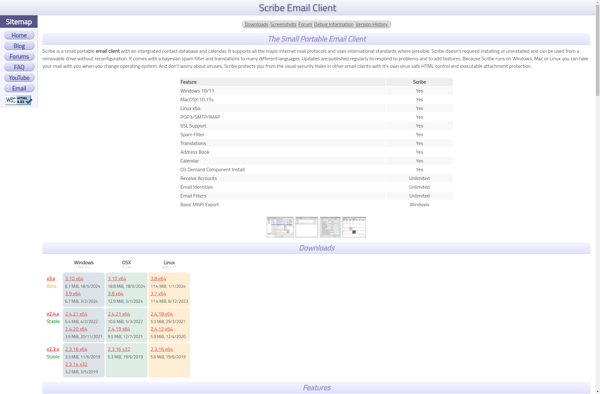This screenshot has height=394, width=600.
Task: Click the OSX column header in Downloads
Action: coord(127,263)
